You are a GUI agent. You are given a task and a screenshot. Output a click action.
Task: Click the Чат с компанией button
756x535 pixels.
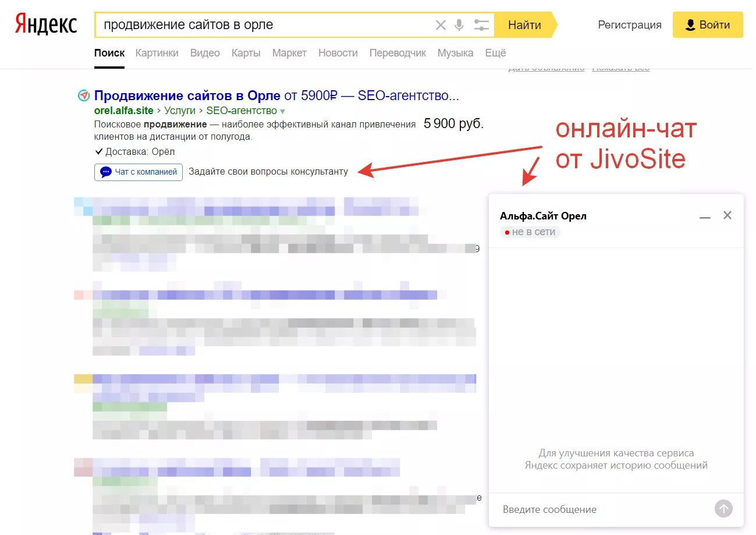(x=139, y=172)
